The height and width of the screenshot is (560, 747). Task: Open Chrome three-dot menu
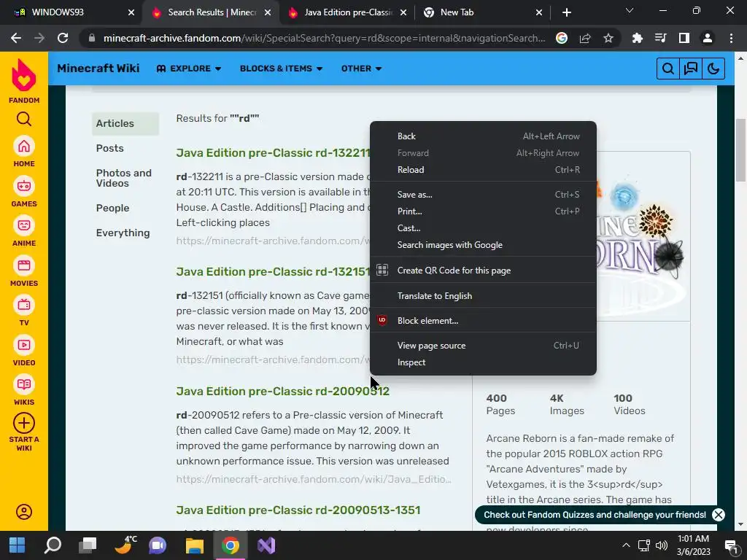(731, 38)
